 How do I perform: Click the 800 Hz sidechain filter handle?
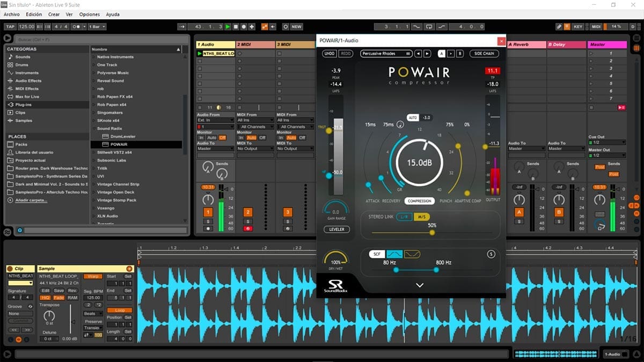tap(436, 270)
